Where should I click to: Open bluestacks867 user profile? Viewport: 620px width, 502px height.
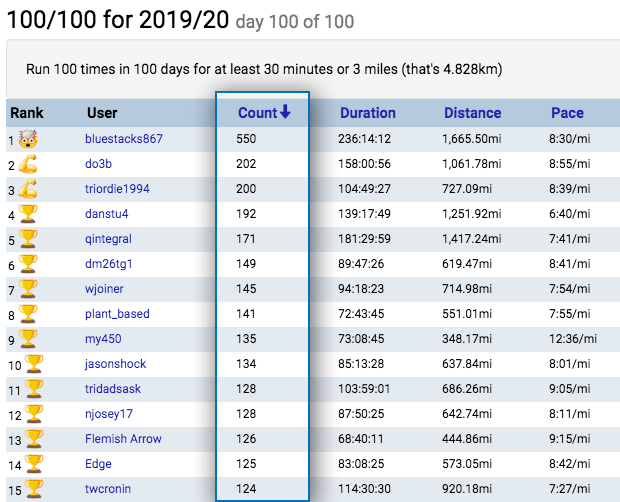click(x=123, y=139)
